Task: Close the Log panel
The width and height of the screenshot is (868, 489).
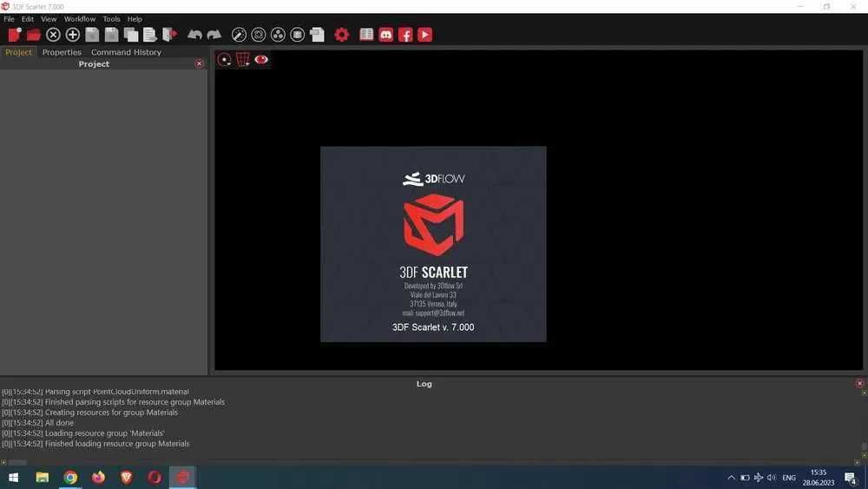Action: click(859, 383)
